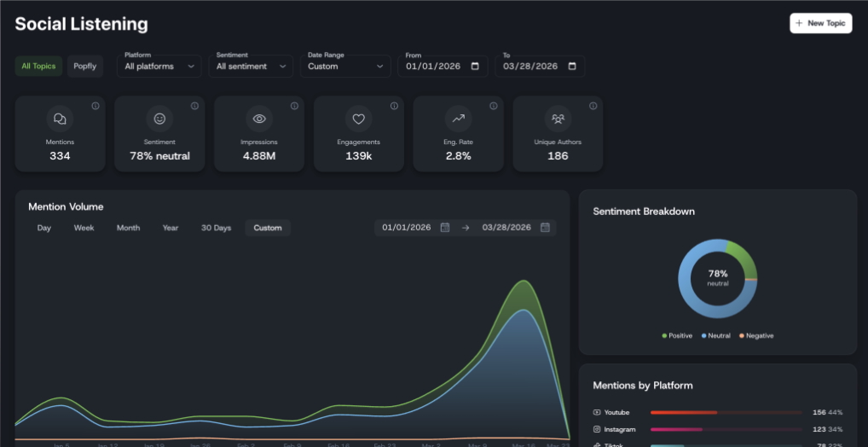The image size is (868, 447).
Task: Switch chart to Month view
Action: click(x=129, y=228)
